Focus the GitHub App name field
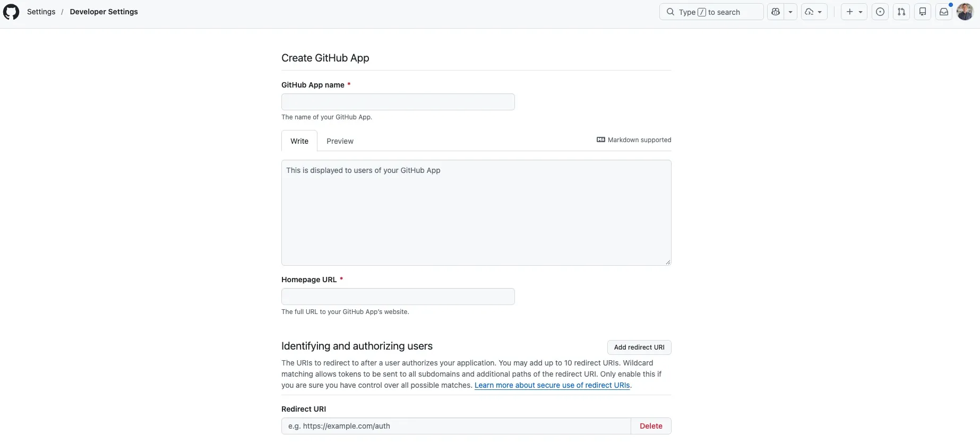The image size is (980, 444). tap(398, 102)
